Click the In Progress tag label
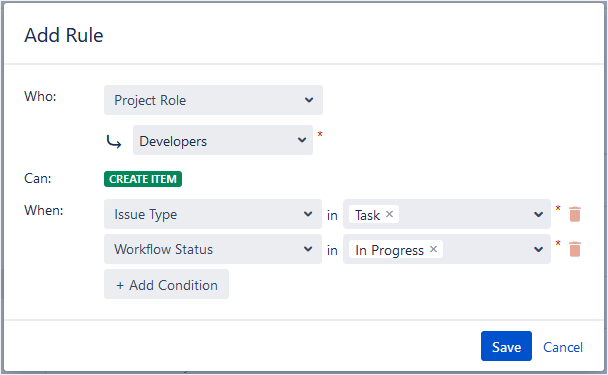The height and width of the screenshot is (375, 608). [x=389, y=250]
